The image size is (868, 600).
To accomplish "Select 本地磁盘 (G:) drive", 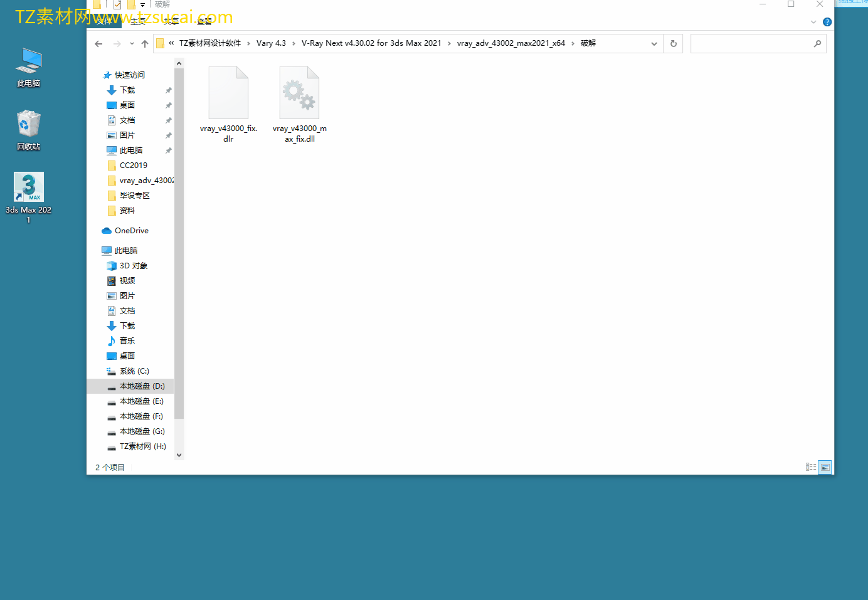I will [x=136, y=431].
